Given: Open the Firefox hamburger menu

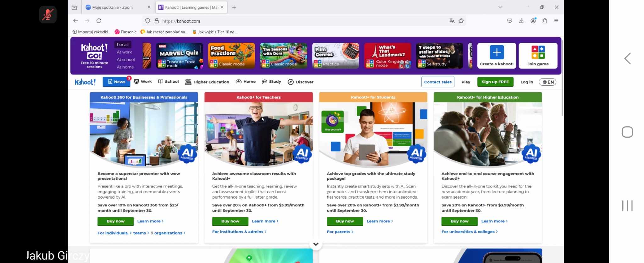Looking at the screenshot, I should coord(556,21).
